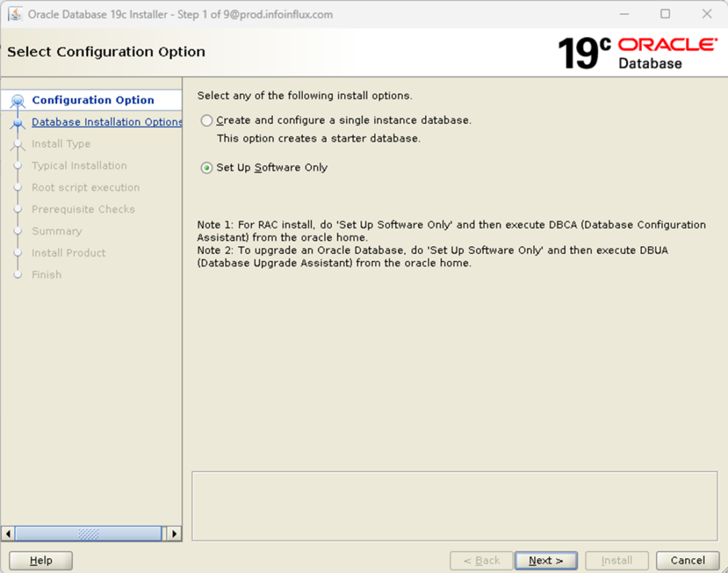Image resolution: width=728 pixels, height=573 pixels.
Task: Open the Prerequisite Checks step
Action: [x=83, y=209]
